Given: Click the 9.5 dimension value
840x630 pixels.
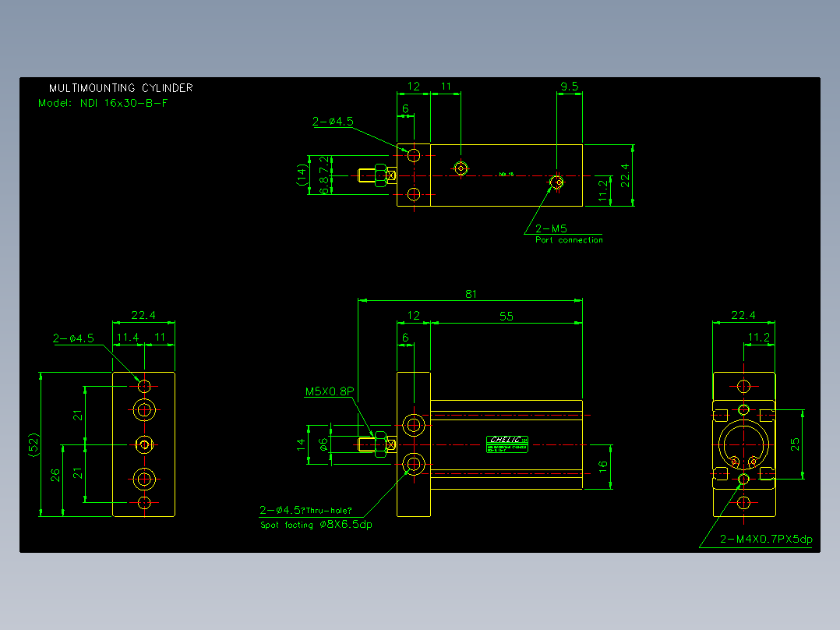Looking at the screenshot, I should [x=569, y=87].
